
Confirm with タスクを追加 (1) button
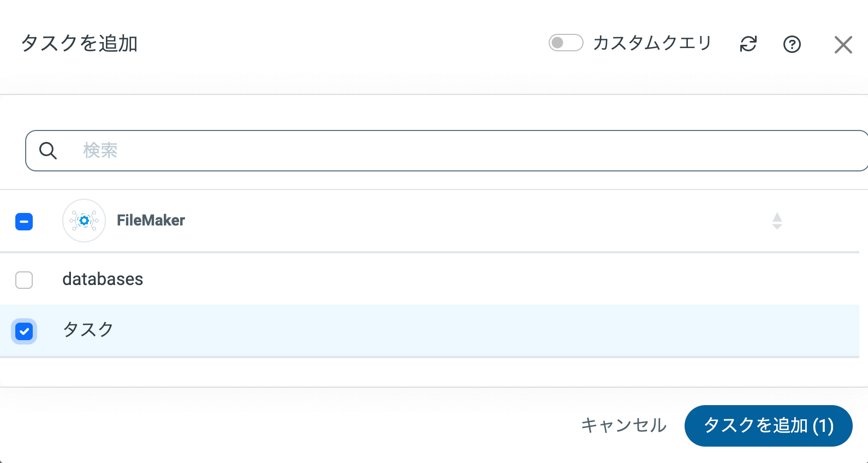point(768,426)
